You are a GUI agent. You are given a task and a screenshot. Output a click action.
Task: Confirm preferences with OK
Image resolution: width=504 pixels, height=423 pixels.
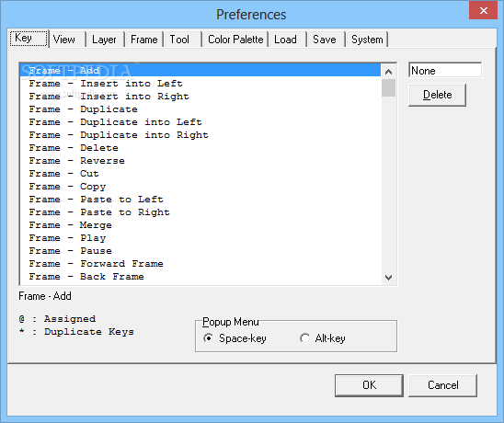pos(369,385)
